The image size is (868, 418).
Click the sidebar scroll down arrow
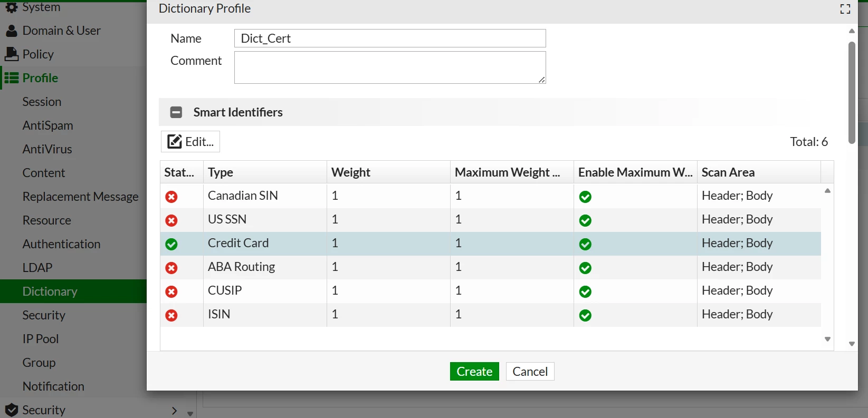[x=190, y=414]
